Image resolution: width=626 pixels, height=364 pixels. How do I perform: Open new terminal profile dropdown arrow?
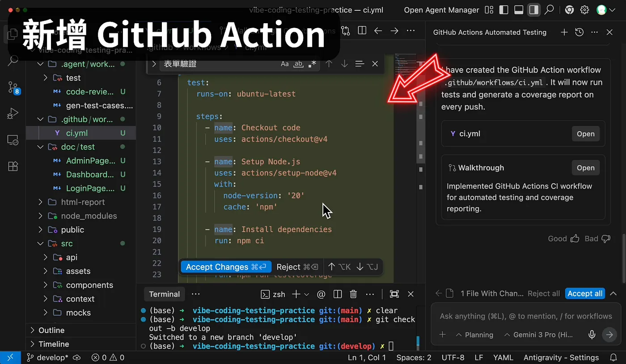[x=307, y=294]
